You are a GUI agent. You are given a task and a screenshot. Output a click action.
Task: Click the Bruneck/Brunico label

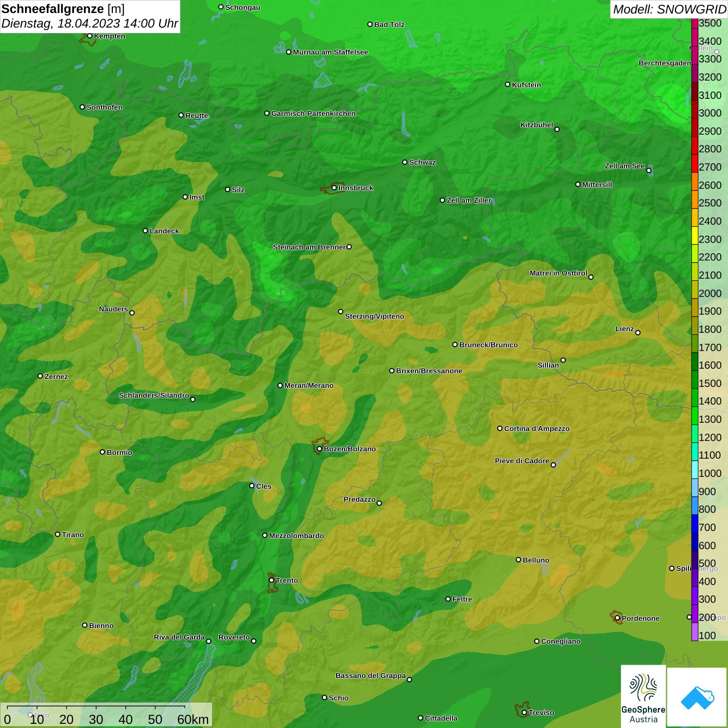coord(488,345)
